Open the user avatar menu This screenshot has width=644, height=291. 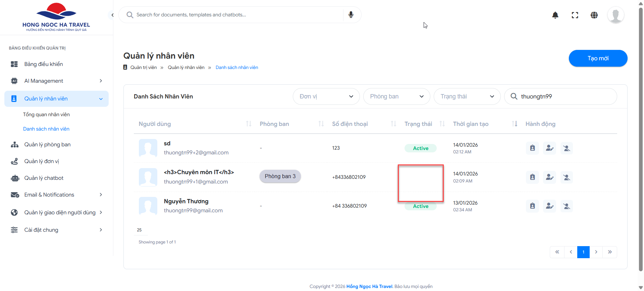[615, 15]
